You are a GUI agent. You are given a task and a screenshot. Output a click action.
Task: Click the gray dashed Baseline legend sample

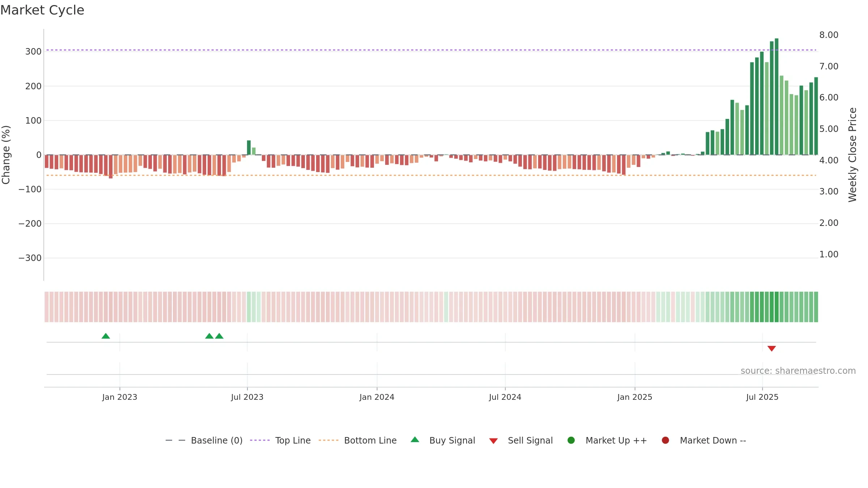pos(175,440)
